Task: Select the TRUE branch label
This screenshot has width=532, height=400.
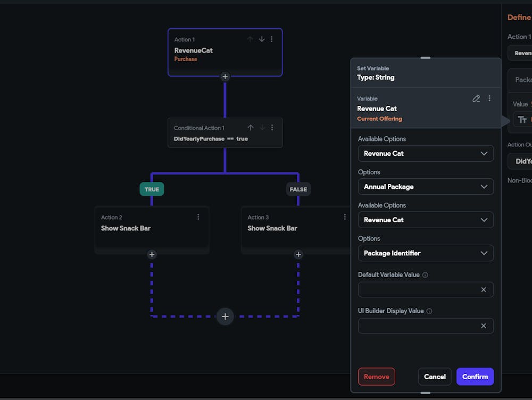Action: [152, 189]
